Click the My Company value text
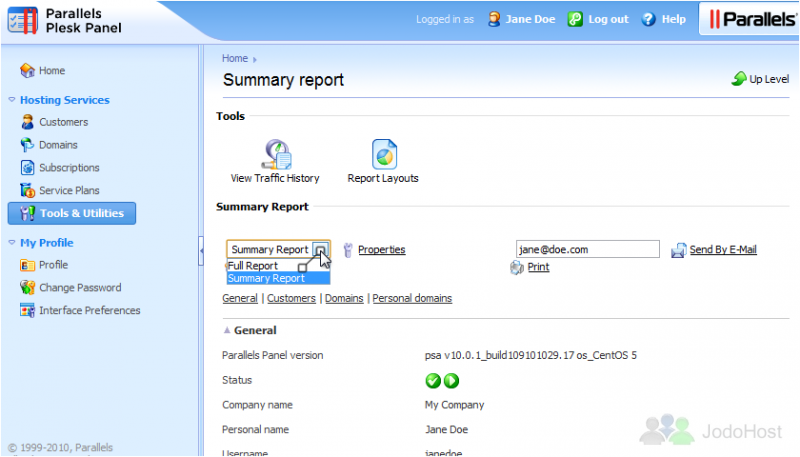Image resolution: width=800 pixels, height=457 pixels. pyautogui.click(x=454, y=405)
